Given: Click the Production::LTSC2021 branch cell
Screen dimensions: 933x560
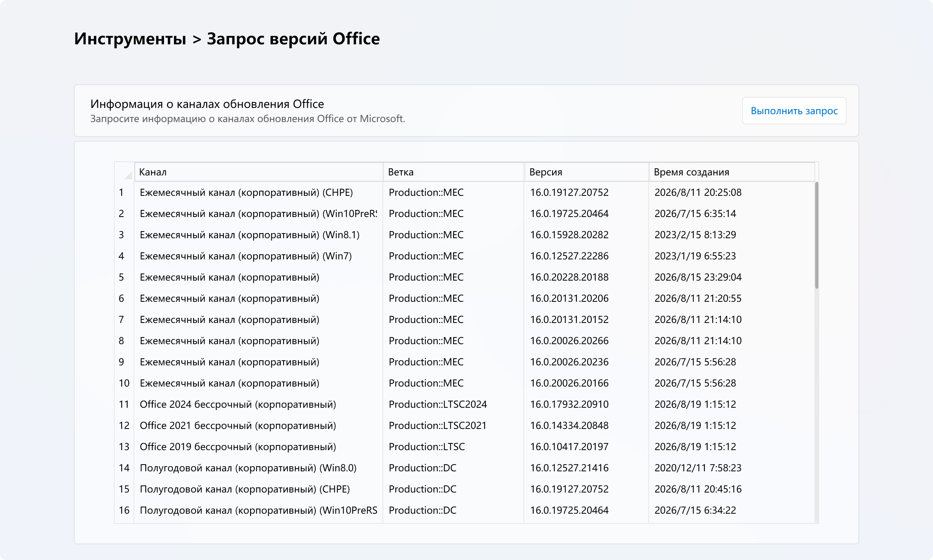Looking at the screenshot, I should click(454, 425).
